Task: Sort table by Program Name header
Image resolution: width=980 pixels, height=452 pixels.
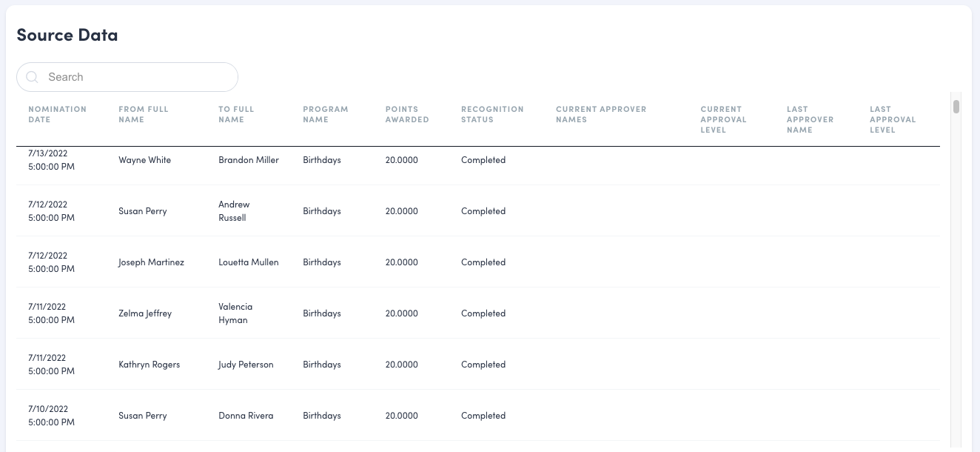Action: pos(325,114)
